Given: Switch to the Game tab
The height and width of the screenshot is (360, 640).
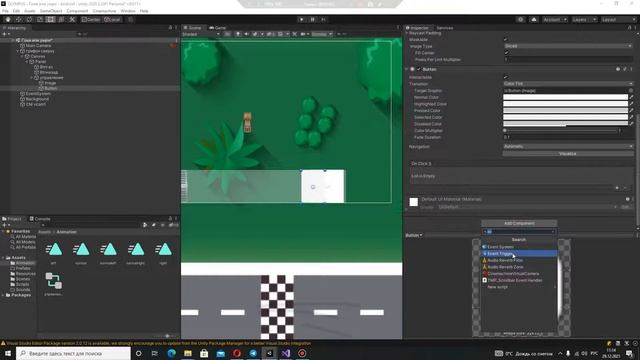Looking at the screenshot, I should [x=218, y=28].
